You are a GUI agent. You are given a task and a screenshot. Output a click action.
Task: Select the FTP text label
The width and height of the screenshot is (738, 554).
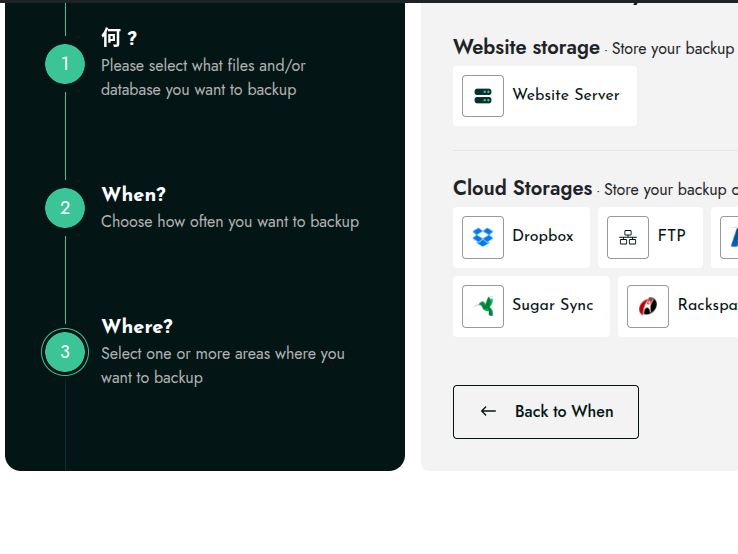672,236
